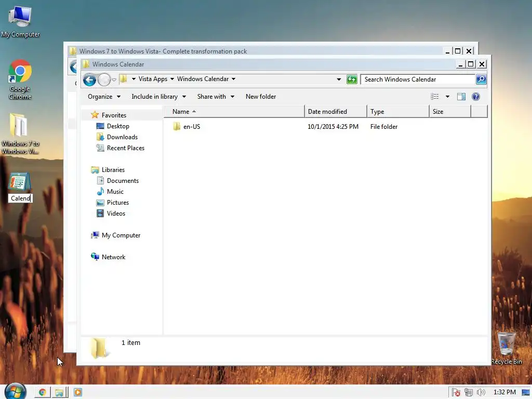The width and height of the screenshot is (532, 399).
Task: Click the Forward navigation arrow button
Action: [x=104, y=79]
